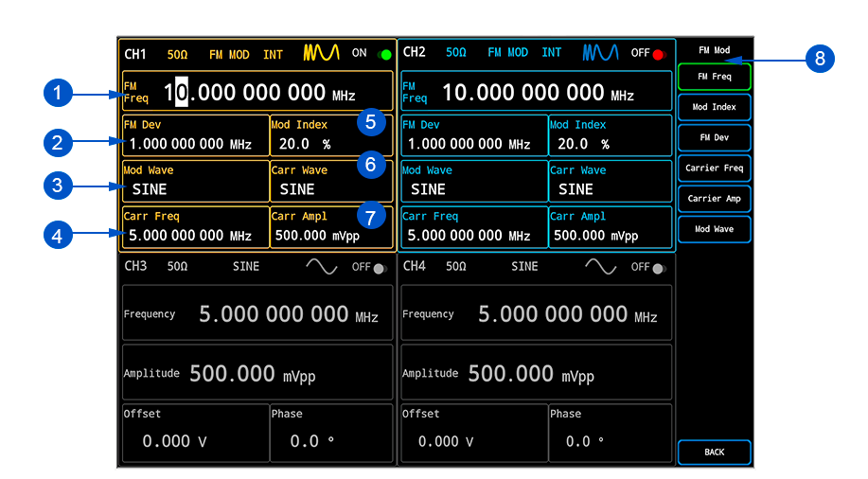Click CH2 FM MOD mode label

pyautogui.click(x=507, y=53)
